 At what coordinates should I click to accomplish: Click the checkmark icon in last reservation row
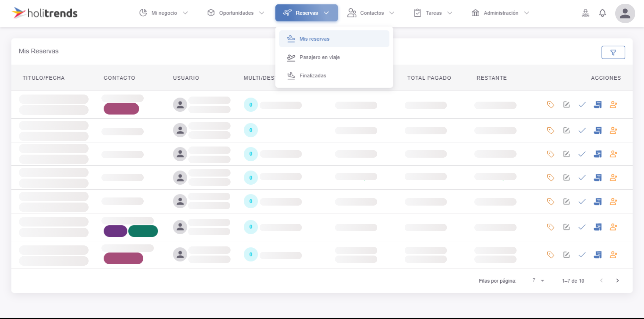(x=582, y=255)
